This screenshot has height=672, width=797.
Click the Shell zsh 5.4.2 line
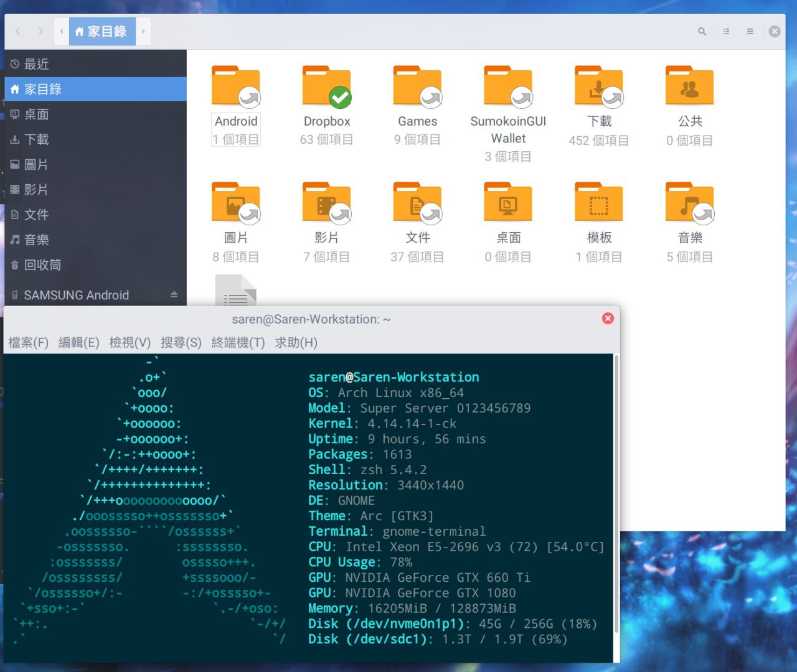(367, 470)
